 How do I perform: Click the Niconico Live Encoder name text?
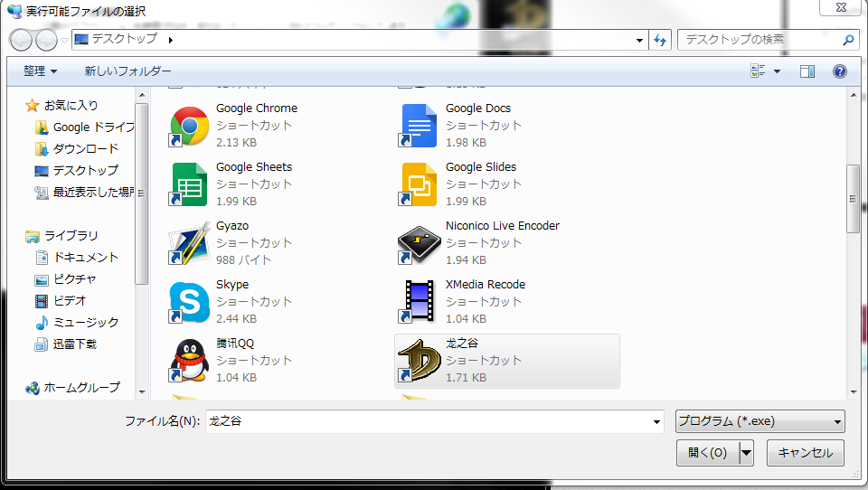tap(503, 226)
